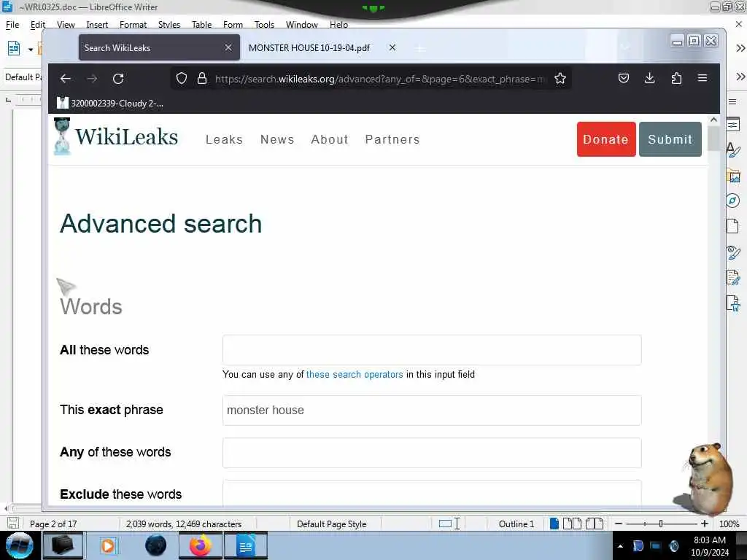Click the document save status icon in status bar
This screenshot has height=560, width=747.
coord(13,524)
